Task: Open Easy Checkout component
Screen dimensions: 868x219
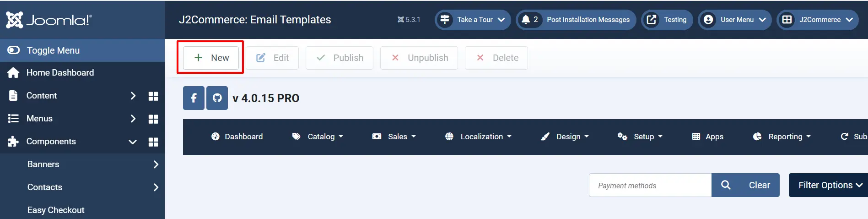Action: 56,210
